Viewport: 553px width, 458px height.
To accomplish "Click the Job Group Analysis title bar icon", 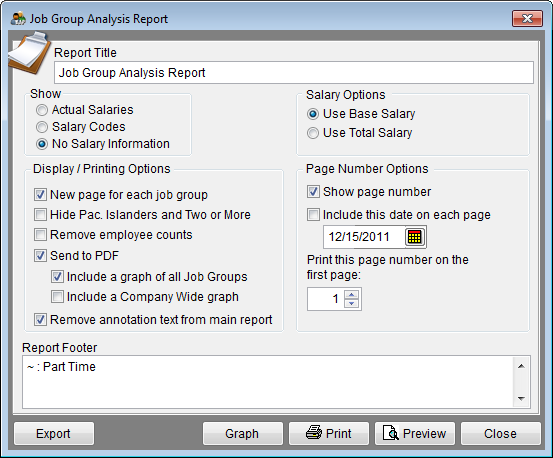I will pyautogui.click(x=18, y=18).
